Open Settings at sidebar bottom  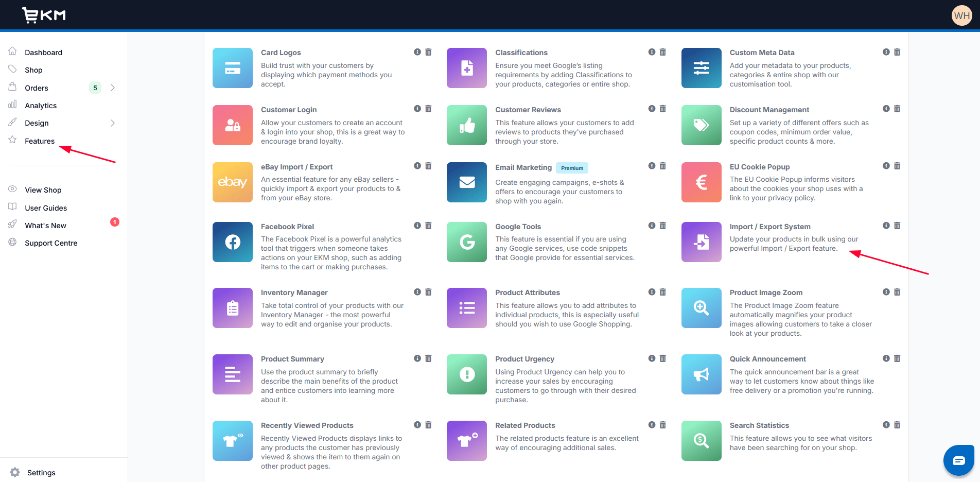click(41, 473)
